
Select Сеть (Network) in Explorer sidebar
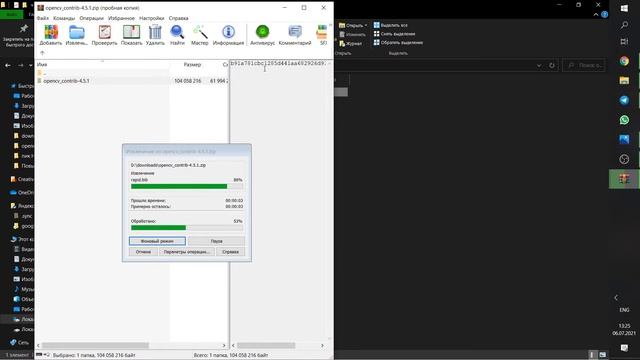(19, 342)
